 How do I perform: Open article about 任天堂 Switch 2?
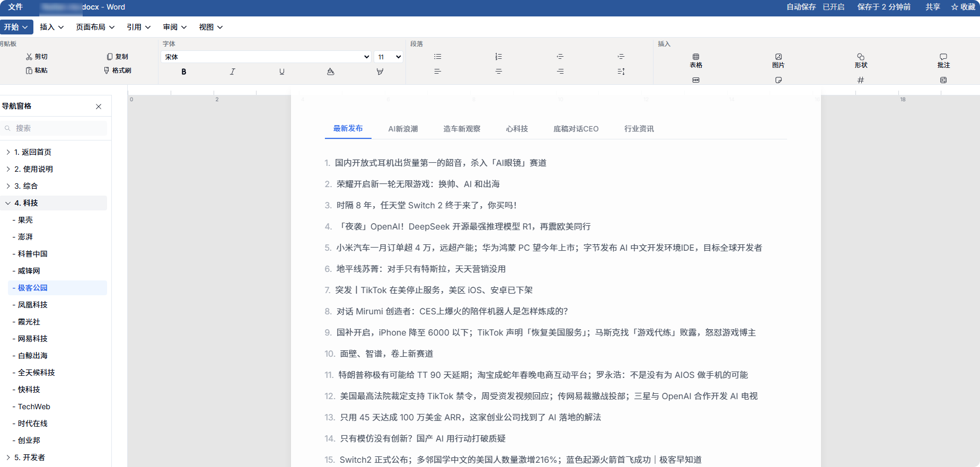[x=426, y=205]
